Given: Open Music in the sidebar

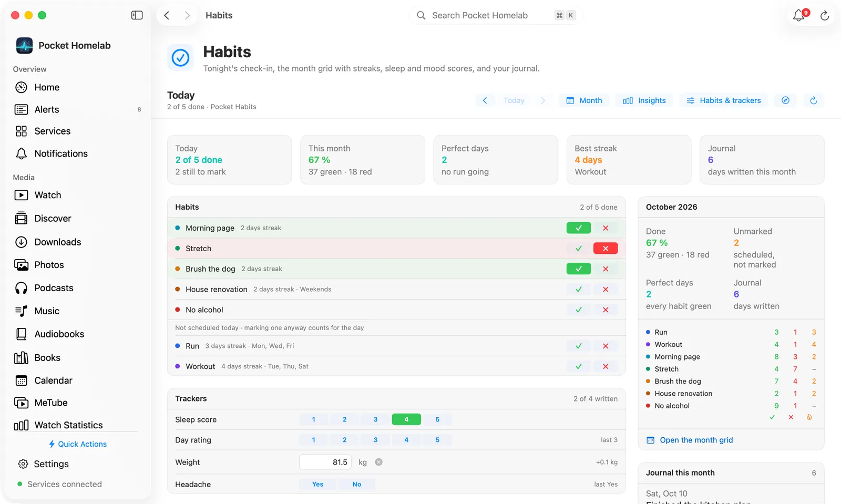Looking at the screenshot, I should click(77, 311).
